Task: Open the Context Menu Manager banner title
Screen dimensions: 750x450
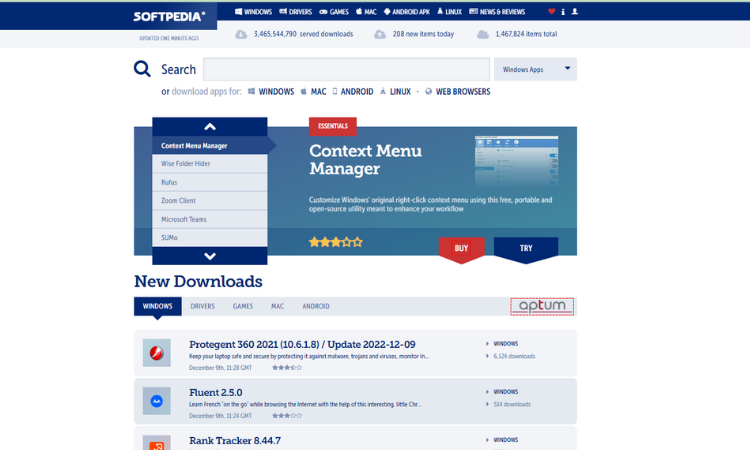Action: point(365,160)
